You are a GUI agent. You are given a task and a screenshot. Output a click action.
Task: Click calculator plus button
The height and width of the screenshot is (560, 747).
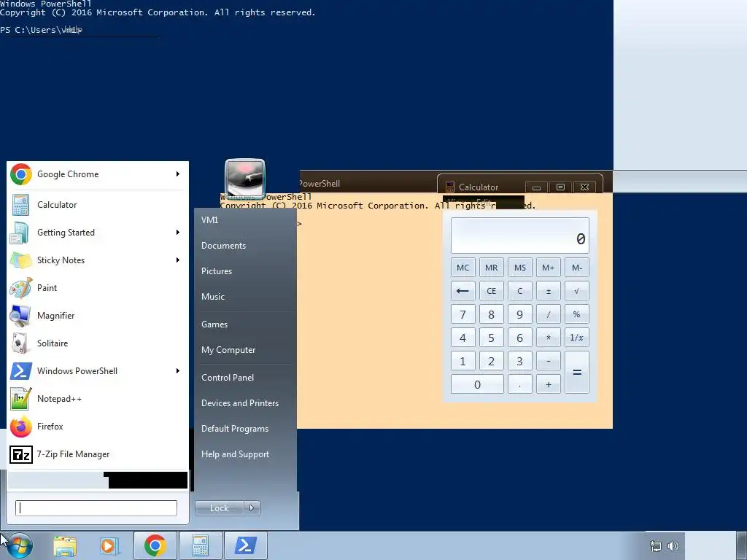click(x=549, y=384)
